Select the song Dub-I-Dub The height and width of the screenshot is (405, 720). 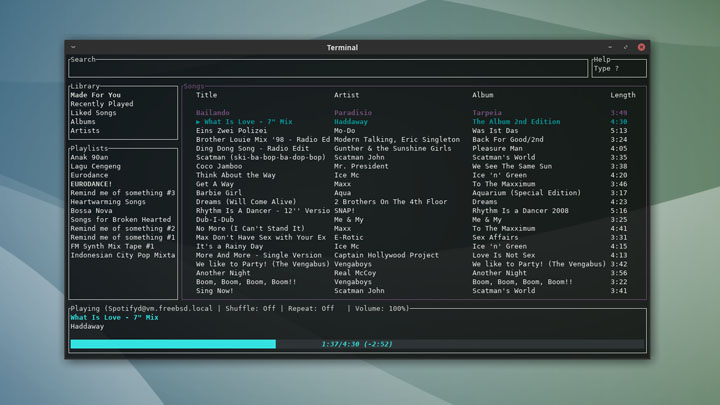[215, 219]
